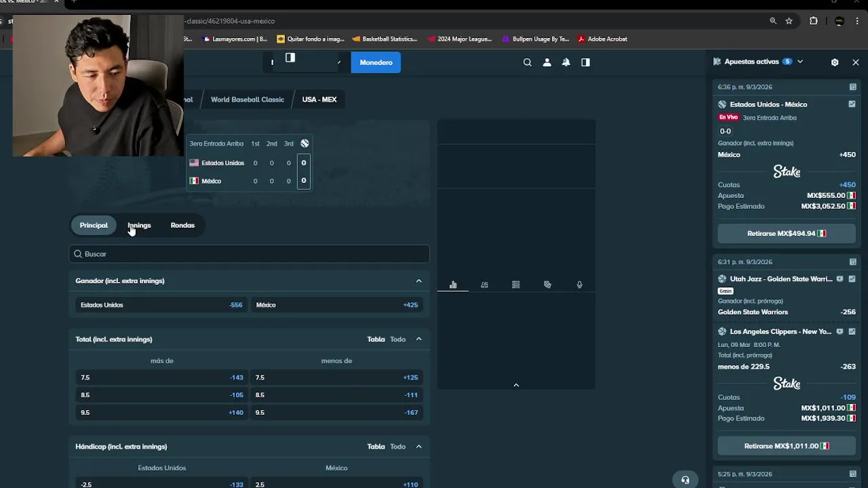Select the standings table tab in widget

[516, 285]
